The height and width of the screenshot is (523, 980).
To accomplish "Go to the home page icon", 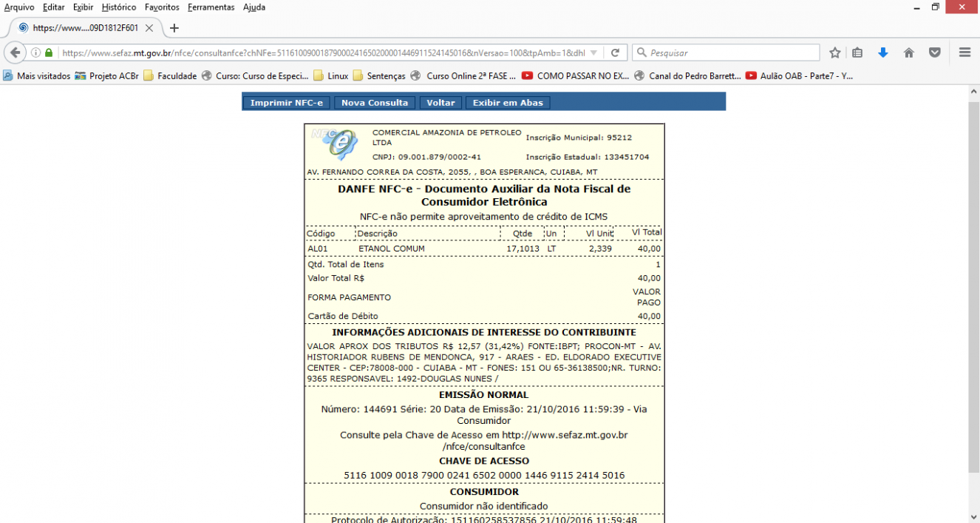I will pyautogui.click(x=908, y=53).
